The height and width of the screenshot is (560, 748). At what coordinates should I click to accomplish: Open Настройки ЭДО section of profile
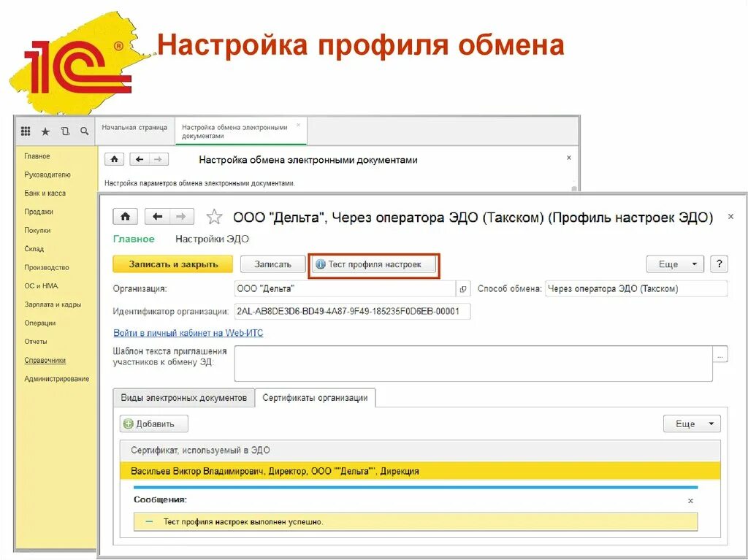tap(213, 239)
